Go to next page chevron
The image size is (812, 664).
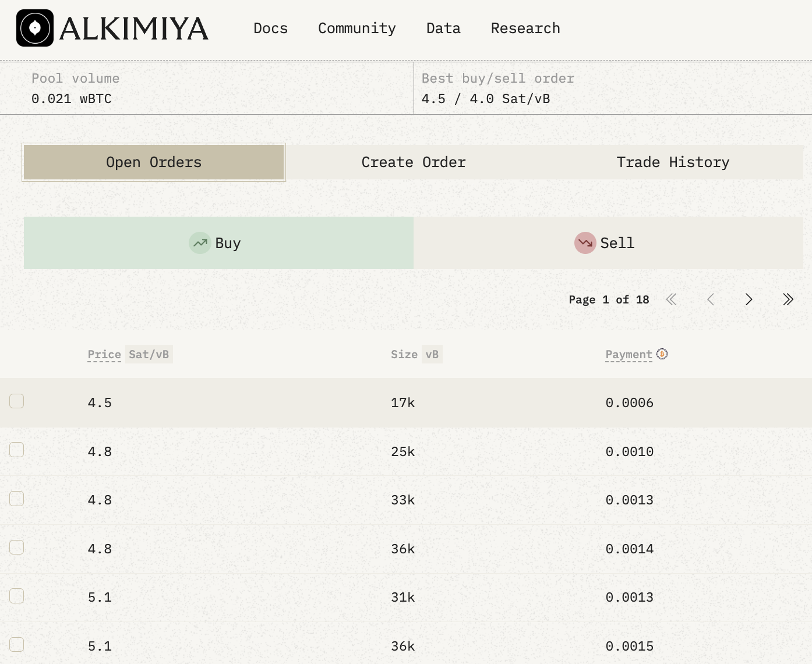click(749, 299)
